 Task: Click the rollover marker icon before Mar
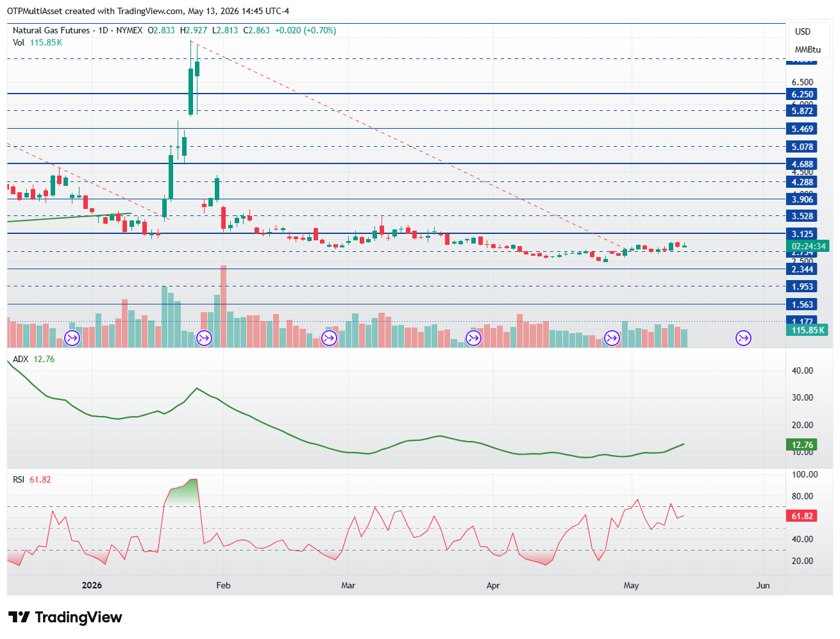[329, 338]
